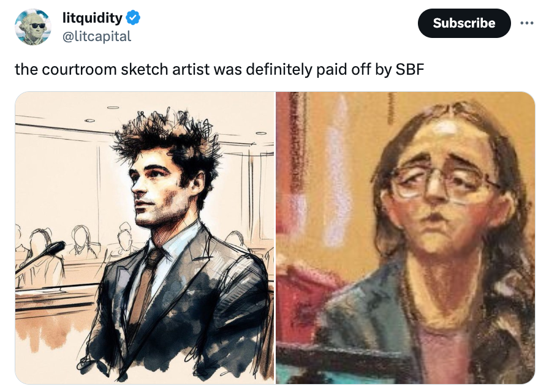Screen dimensions: 538x392
Task: Open the three-dot more options menu
Action: pyautogui.click(x=527, y=23)
